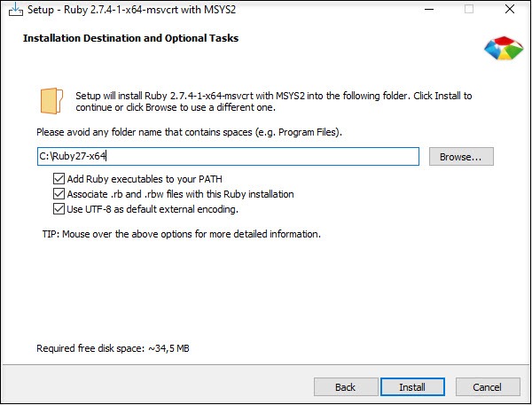The width and height of the screenshot is (532, 405).
Task: Click the Ruby gem logo
Action: (503, 50)
